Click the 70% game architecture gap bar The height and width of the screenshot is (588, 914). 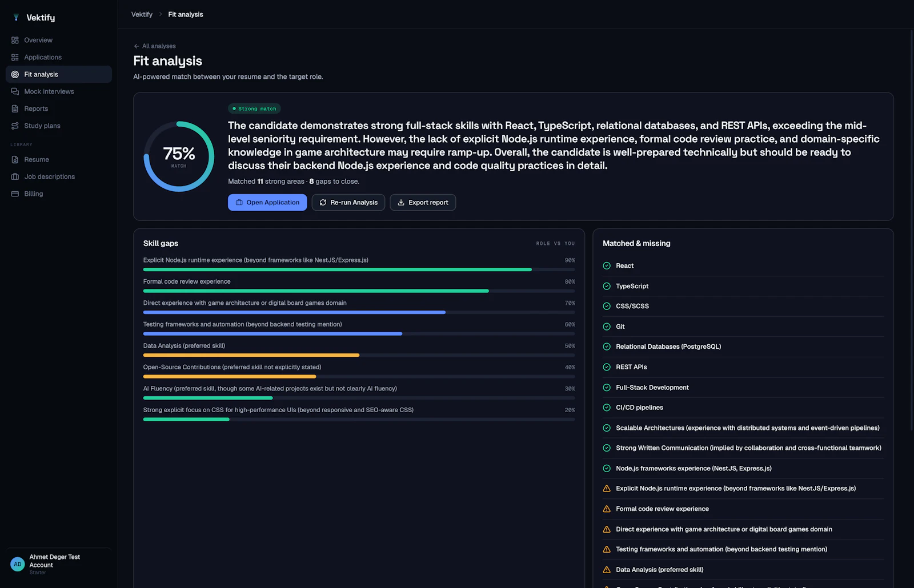point(359,312)
